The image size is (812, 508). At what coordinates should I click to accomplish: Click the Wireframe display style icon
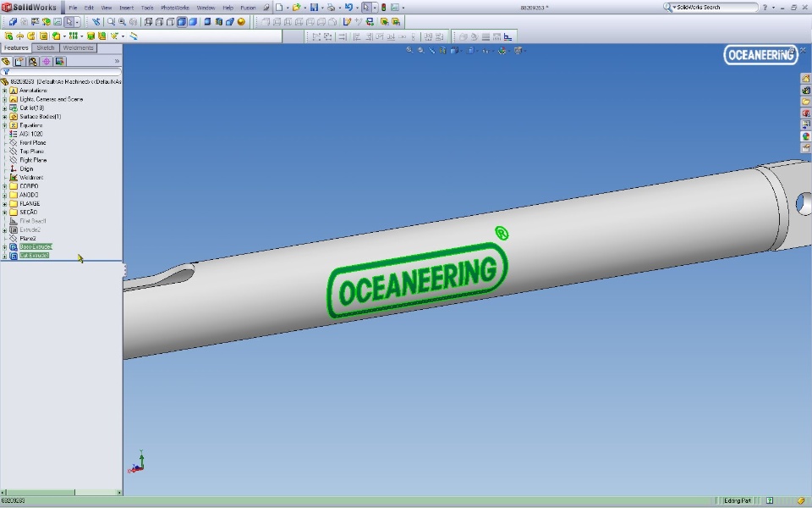pyautogui.click(x=148, y=22)
